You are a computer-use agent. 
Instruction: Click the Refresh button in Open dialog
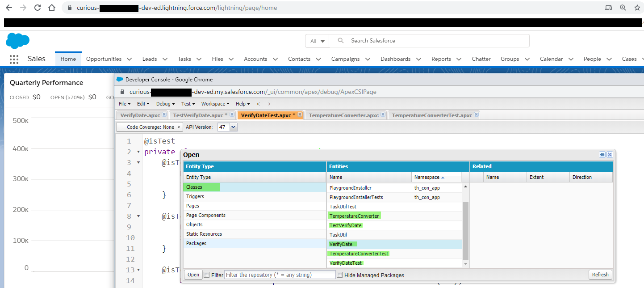[600, 275]
